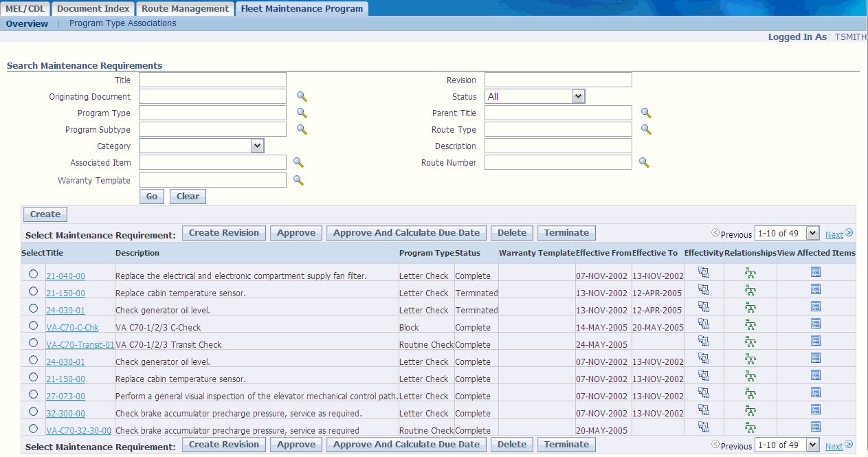
Task: Open top 1-10 of 49 records dropdown
Action: click(x=787, y=233)
